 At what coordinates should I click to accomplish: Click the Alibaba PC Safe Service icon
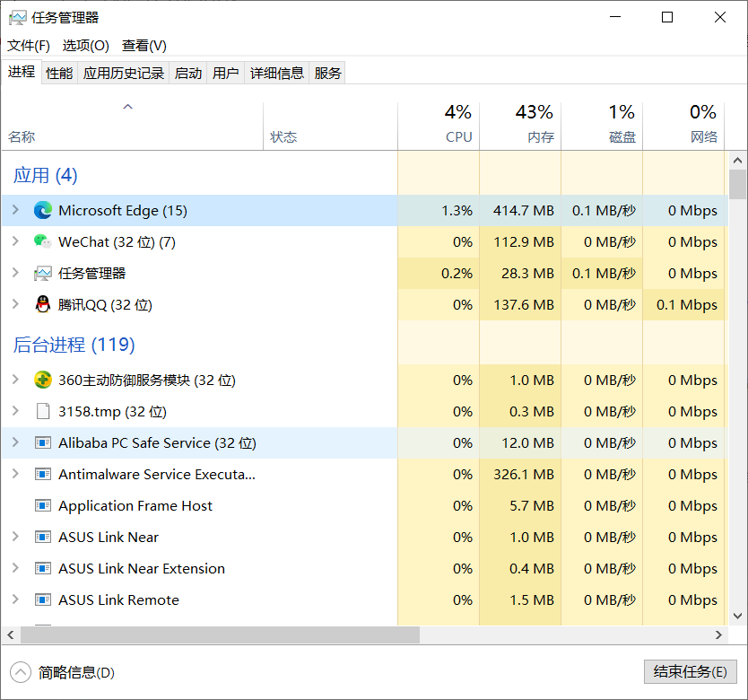pos(43,443)
